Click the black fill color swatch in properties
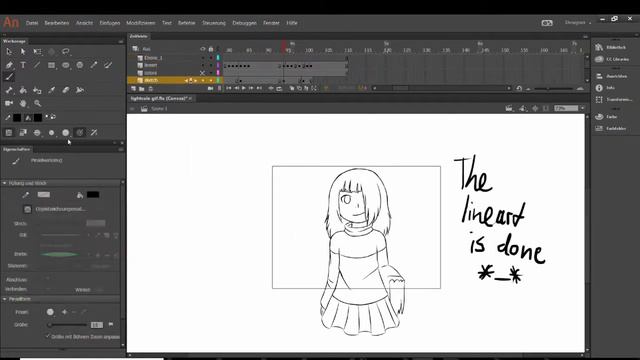640x360 pixels. [93, 195]
